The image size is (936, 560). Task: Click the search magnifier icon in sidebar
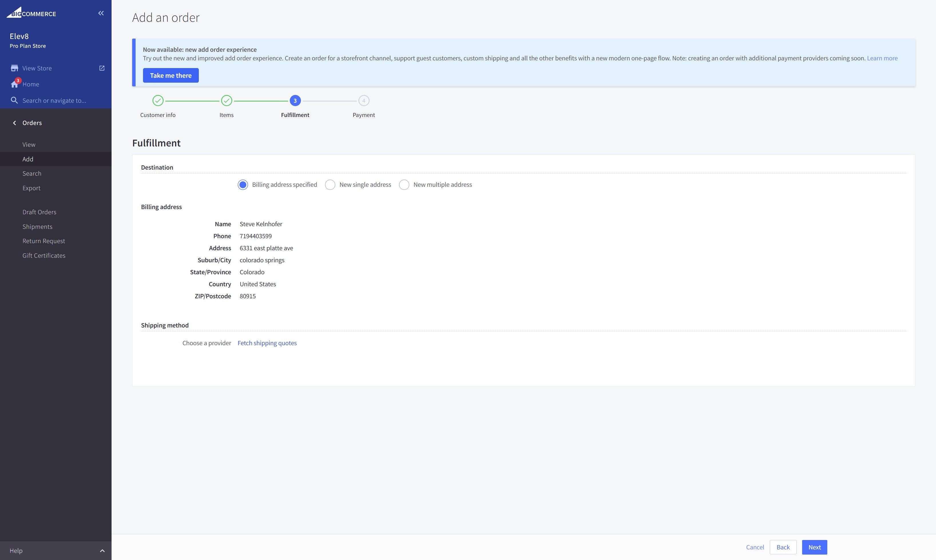[x=14, y=100]
